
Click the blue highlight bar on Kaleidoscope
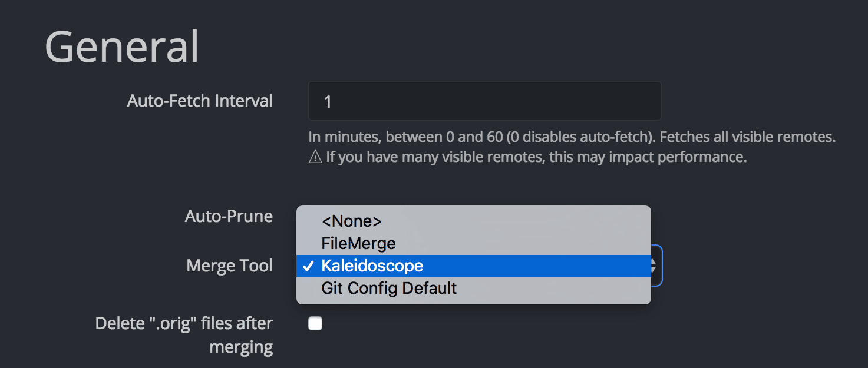click(x=530, y=266)
